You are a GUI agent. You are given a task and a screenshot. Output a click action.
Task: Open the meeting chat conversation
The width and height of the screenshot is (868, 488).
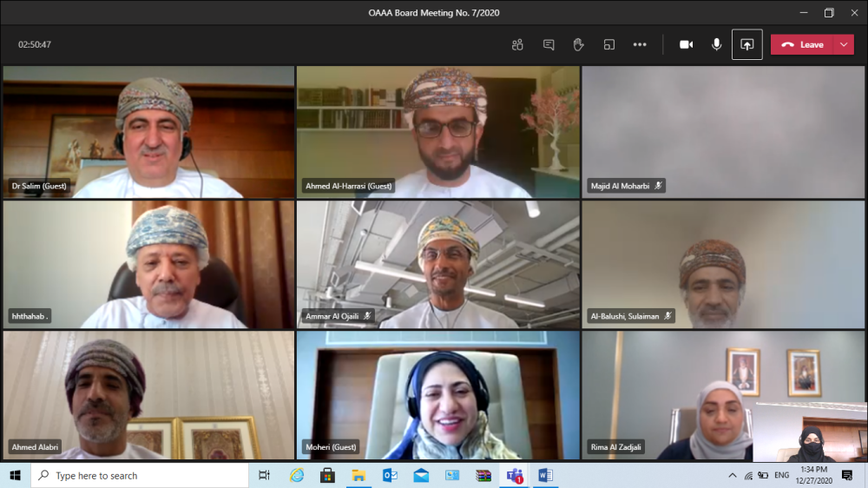pyautogui.click(x=549, y=44)
